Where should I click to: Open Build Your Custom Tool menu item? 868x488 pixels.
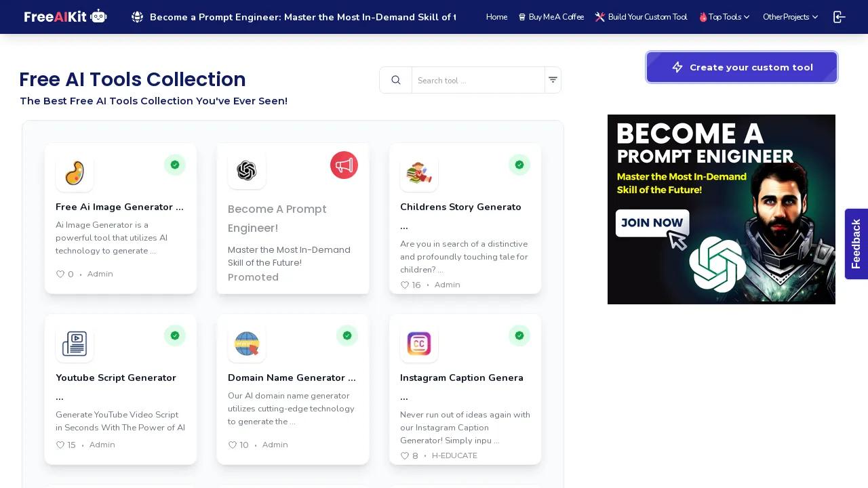(x=641, y=17)
